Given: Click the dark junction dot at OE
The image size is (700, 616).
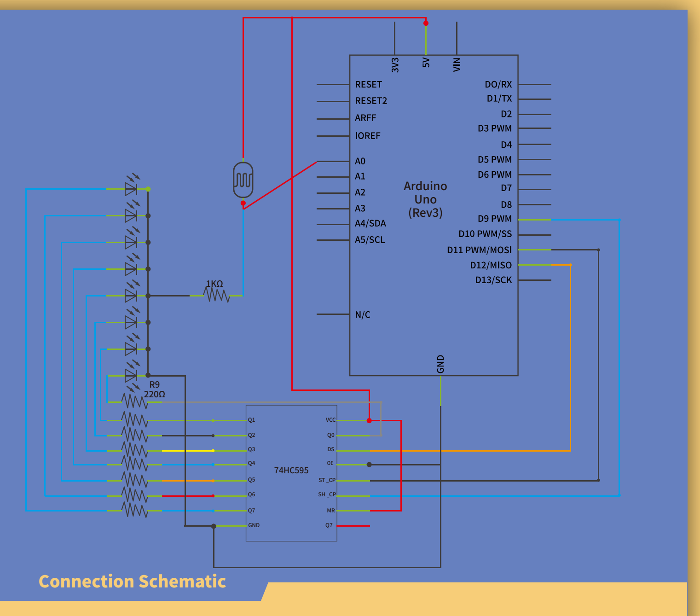Looking at the screenshot, I should pos(369,465).
